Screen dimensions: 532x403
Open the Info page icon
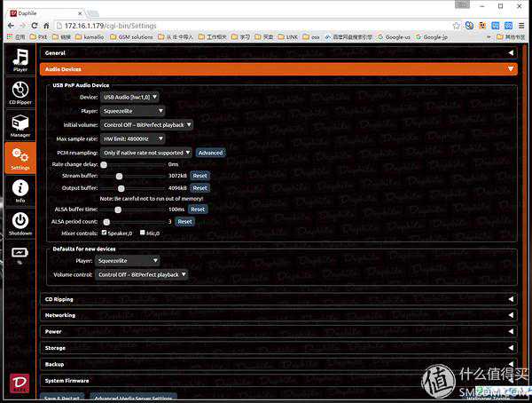click(20, 191)
